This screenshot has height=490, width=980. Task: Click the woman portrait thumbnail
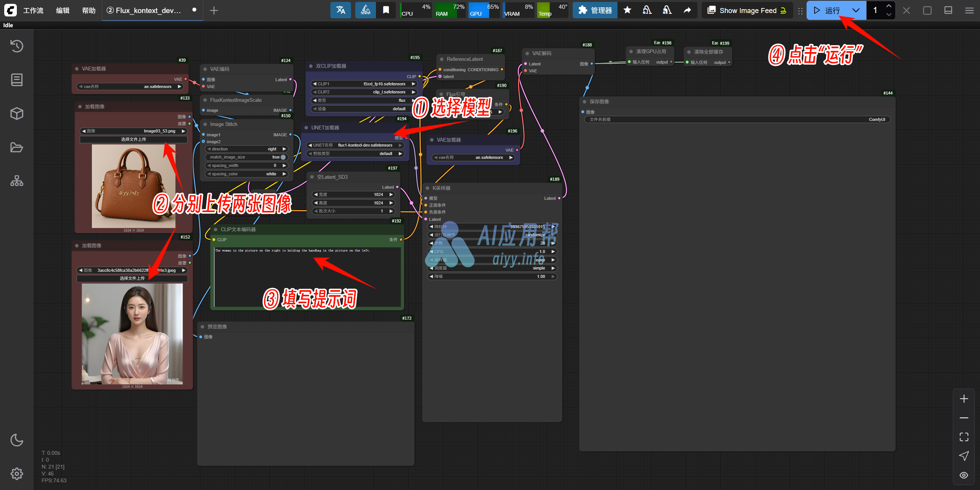coord(132,334)
